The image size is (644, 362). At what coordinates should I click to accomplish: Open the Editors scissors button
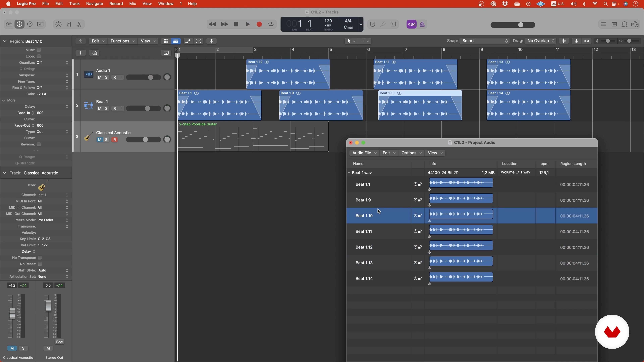[79, 24]
